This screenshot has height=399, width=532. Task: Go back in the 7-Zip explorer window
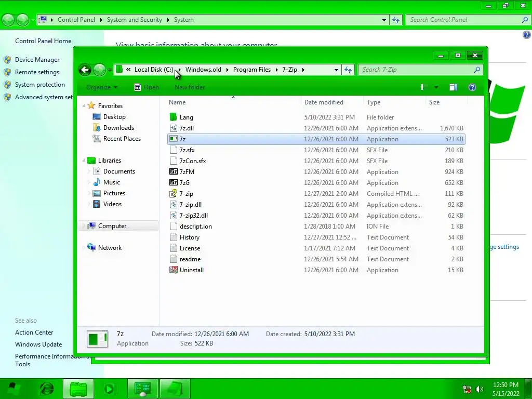tap(85, 70)
